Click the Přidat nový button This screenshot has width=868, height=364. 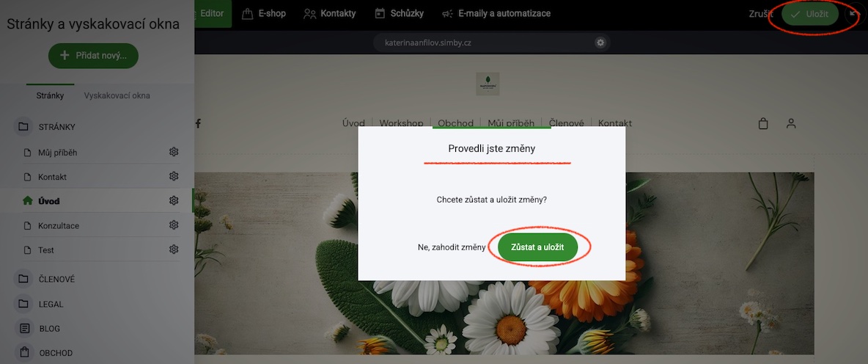[x=93, y=55]
